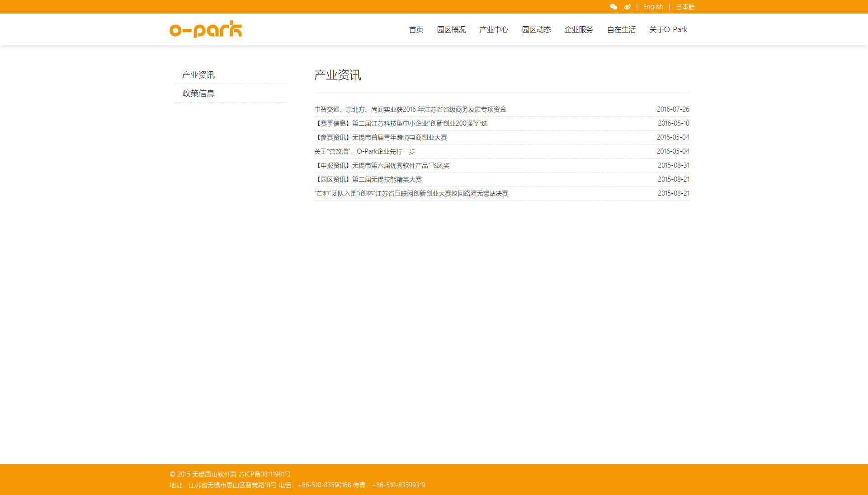
Task: Open 【申报资讯】飞凤奖 article
Action: [x=383, y=165]
